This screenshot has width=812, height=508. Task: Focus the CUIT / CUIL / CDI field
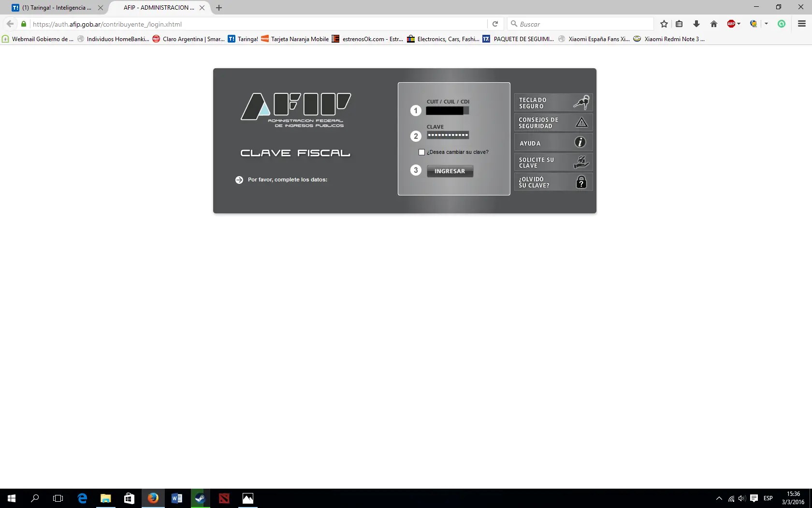click(x=448, y=111)
